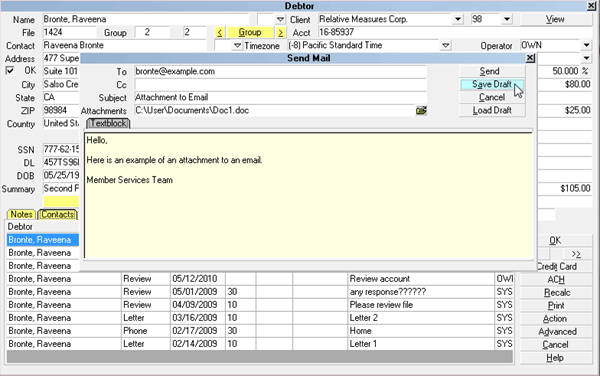Select highlighted Bronte, Raveena row in the contacts list

pos(43,240)
